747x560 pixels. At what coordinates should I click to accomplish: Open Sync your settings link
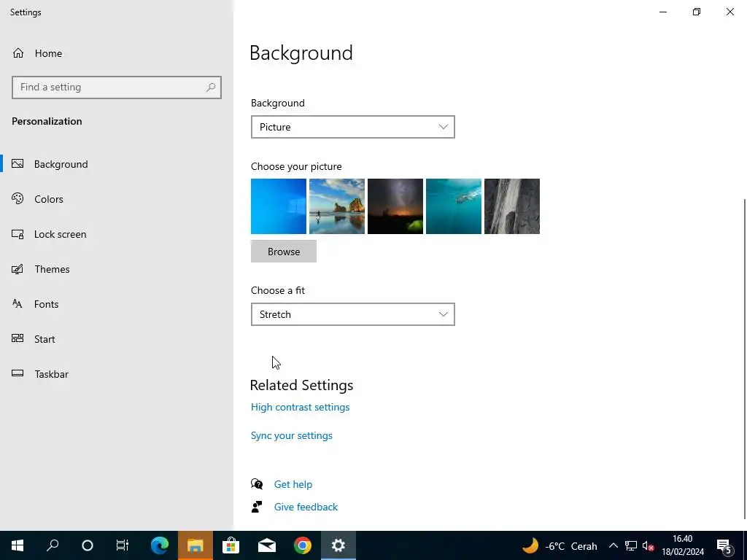(x=292, y=436)
